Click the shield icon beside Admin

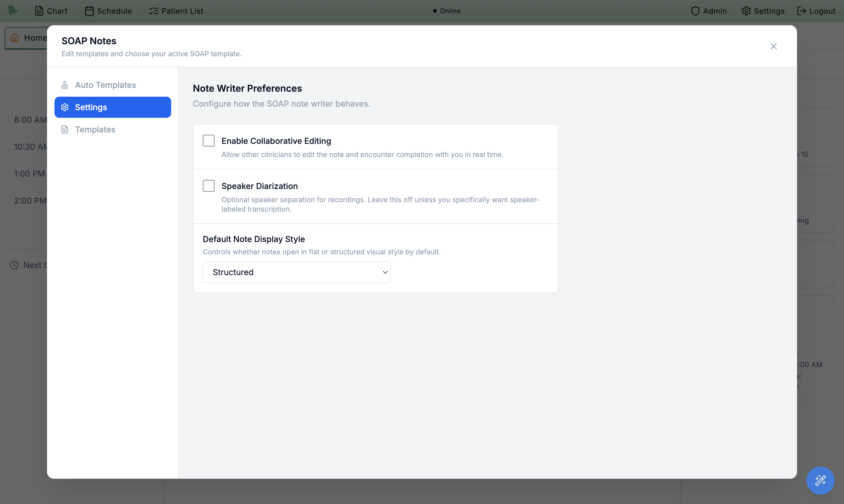695,11
